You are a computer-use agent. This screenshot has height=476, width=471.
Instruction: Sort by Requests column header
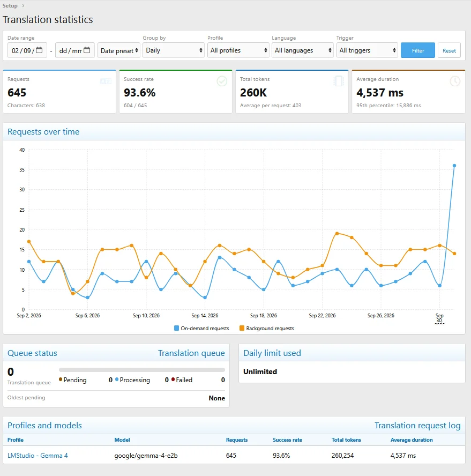237,440
